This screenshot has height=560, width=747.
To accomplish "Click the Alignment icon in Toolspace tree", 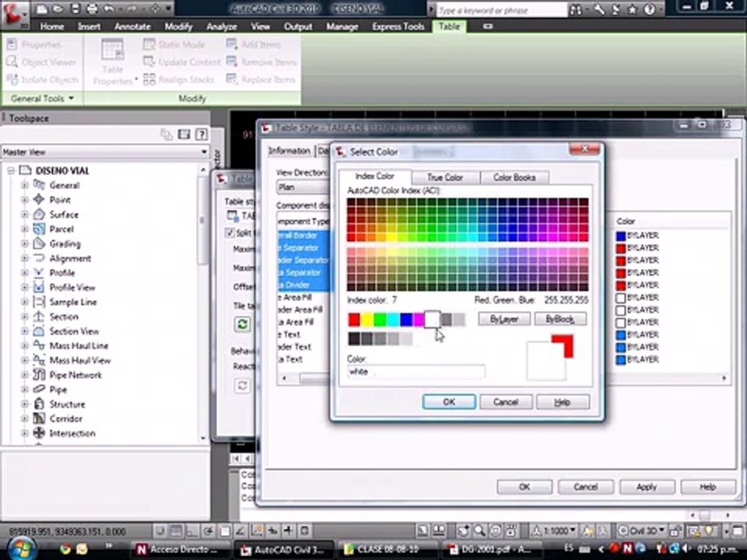I will tap(39, 258).
